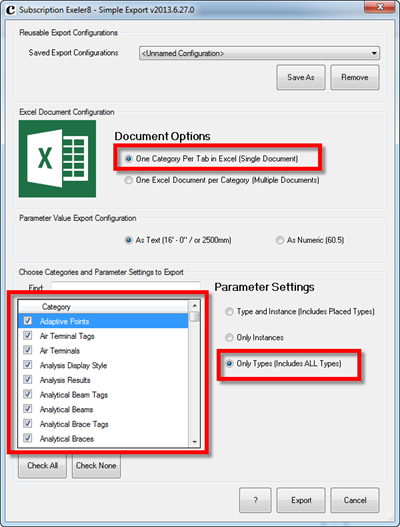Click the Check None button
Screen dimensions: 400x527
coord(96,465)
